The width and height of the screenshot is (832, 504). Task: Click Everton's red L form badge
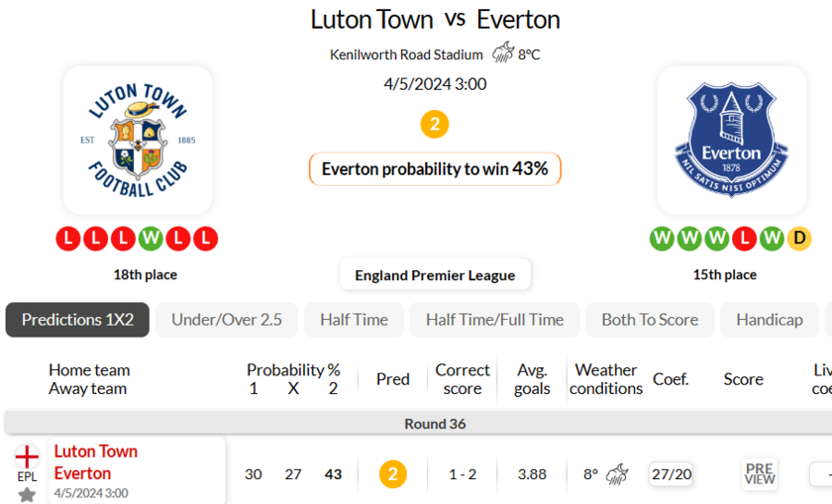pyautogui.click(x=745, y=239)
